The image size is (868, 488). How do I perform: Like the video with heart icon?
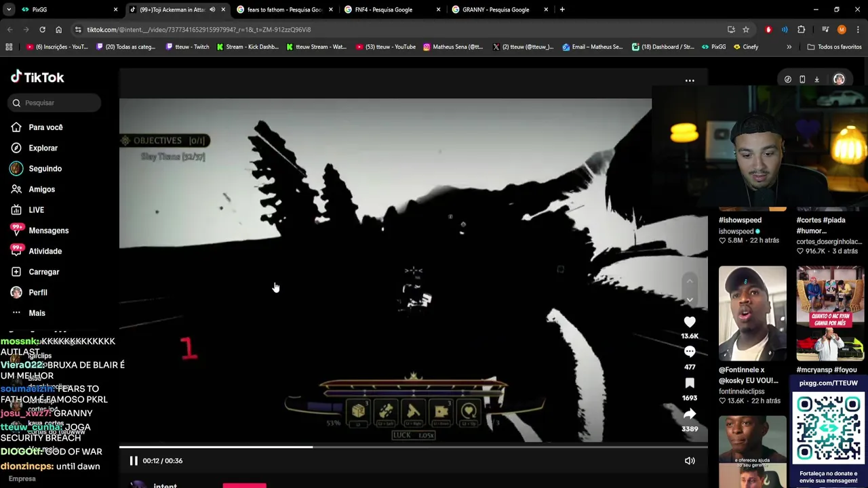click(690, 322)
